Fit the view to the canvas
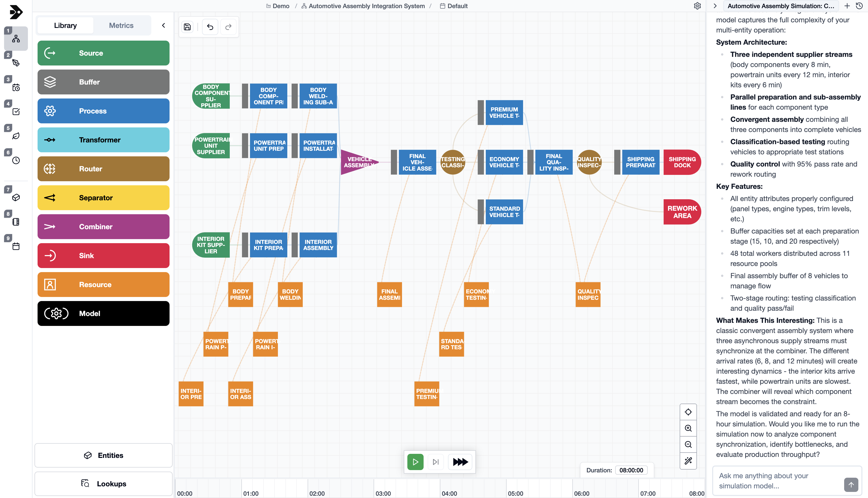Image resolution: width=868 pixels, height=498 pixels. 688,412
